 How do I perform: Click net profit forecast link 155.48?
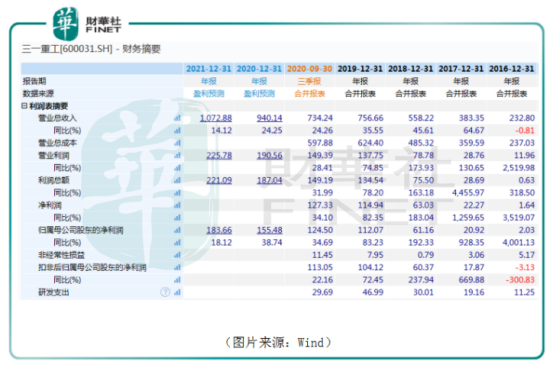[269, 230]
